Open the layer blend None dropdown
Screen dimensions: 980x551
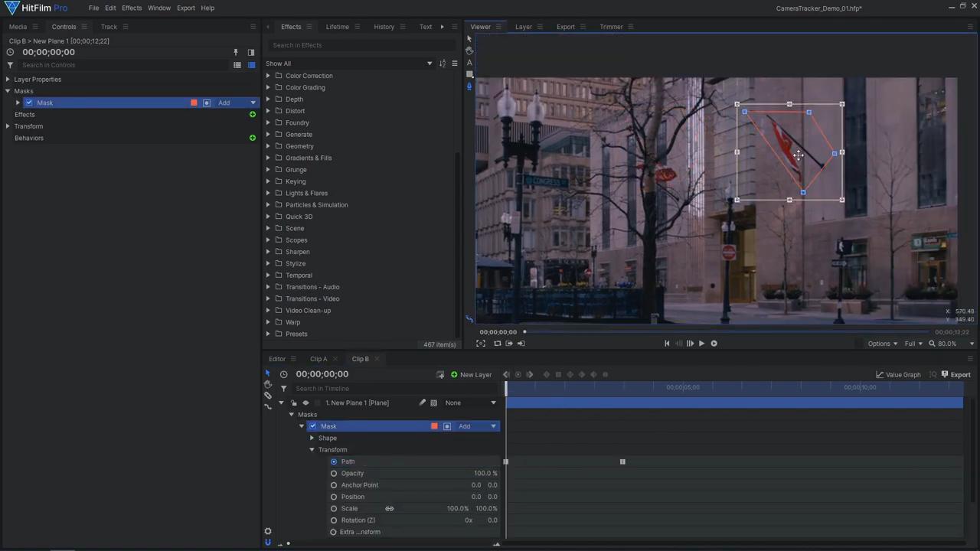tap(470, 403)
